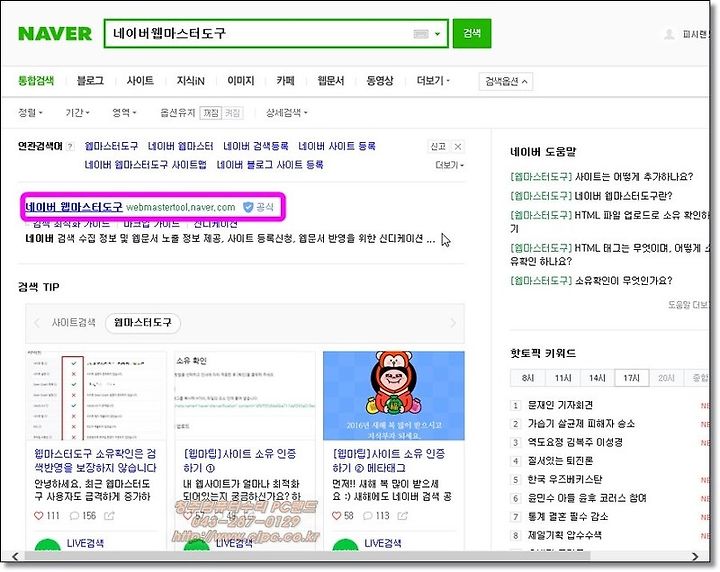The height and width of the screenshot is (572, 720).
Task: Click related search 네이버 블로그 사이트 등록
Action: pos(270,164)
